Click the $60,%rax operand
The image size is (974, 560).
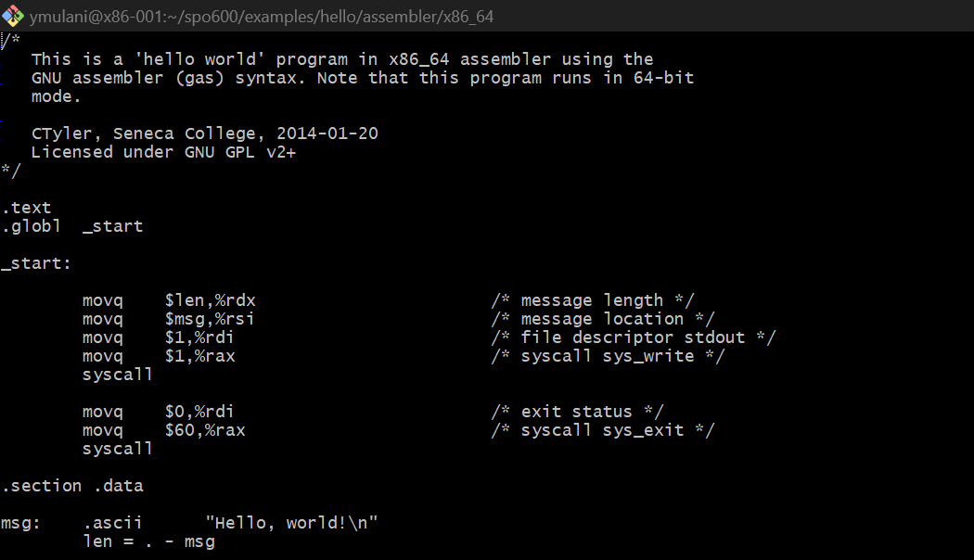pos(205,430)
